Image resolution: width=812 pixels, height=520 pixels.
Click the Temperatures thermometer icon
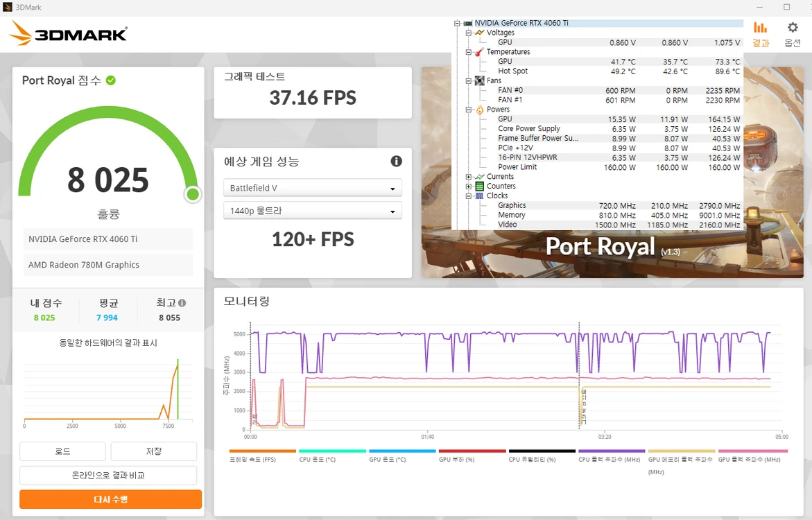pyautogui.click(x=480, y=52)
